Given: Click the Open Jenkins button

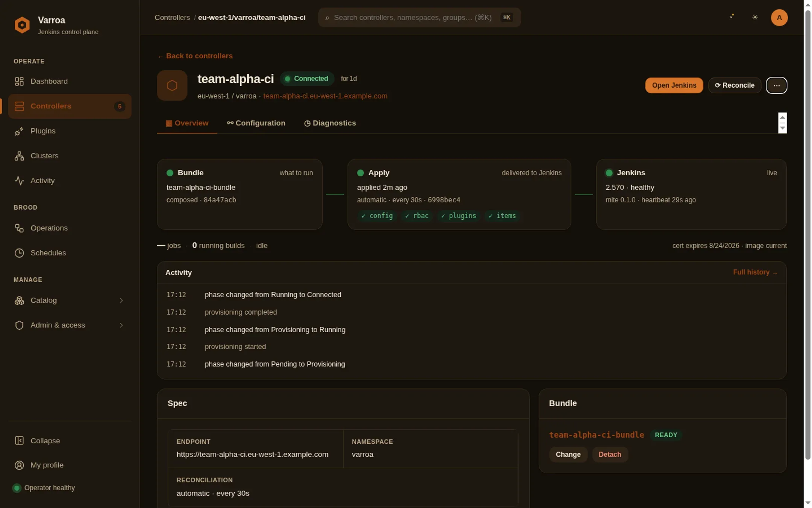Looking at the screenshot, I should [674, 85].
